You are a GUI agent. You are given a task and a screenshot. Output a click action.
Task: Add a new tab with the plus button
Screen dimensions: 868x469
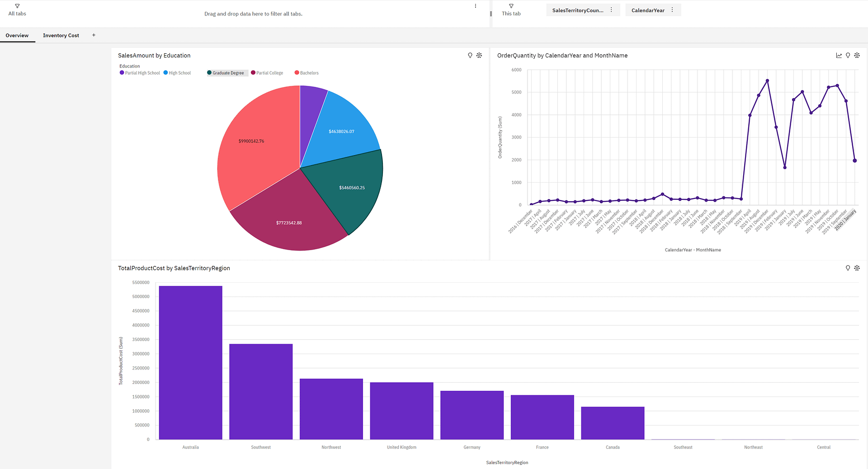(x=94, y=35)
